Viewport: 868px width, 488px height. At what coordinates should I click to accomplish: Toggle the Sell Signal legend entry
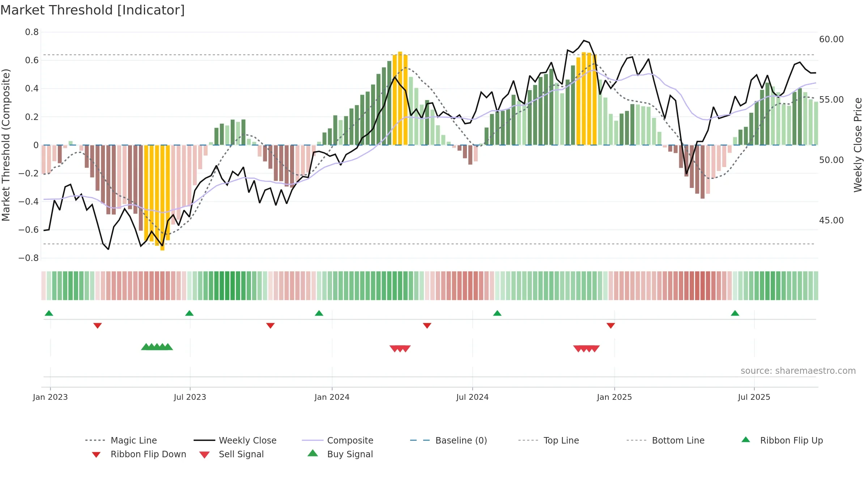(231, 454)
